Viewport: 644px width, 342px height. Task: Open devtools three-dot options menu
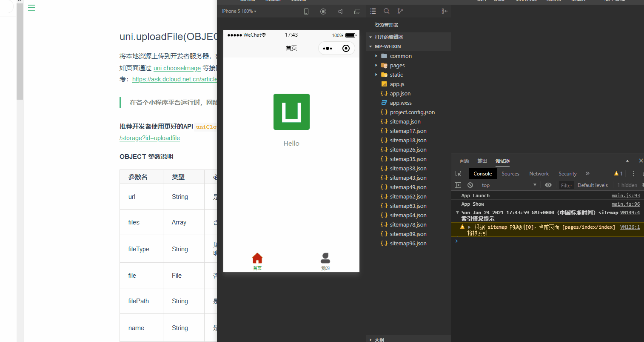633,173
